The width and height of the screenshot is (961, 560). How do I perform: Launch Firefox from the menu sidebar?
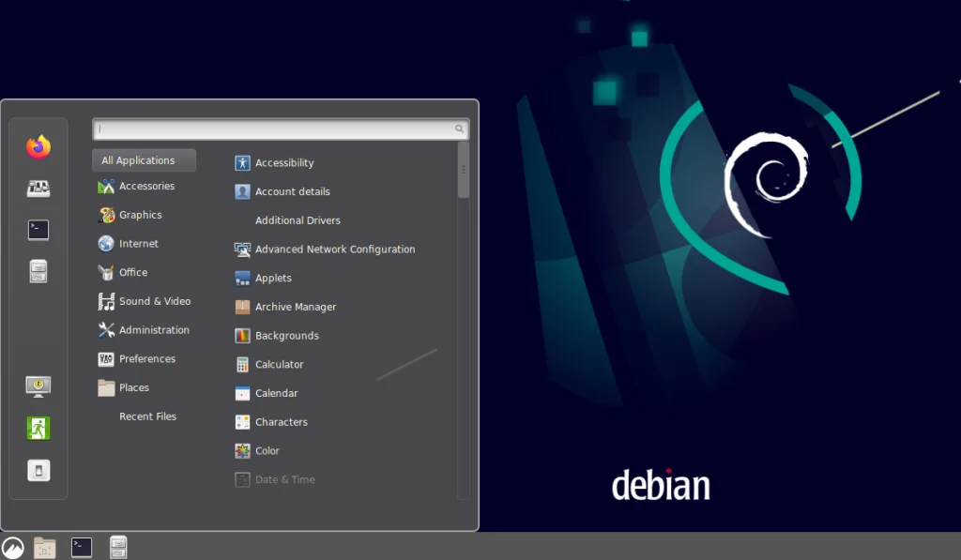point(38,146)
